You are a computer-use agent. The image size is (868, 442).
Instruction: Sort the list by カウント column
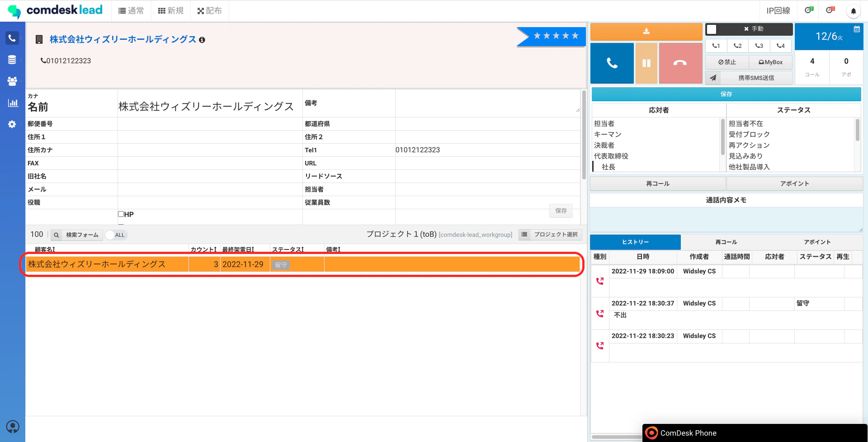pyautogui.click(x=203, y=249)
